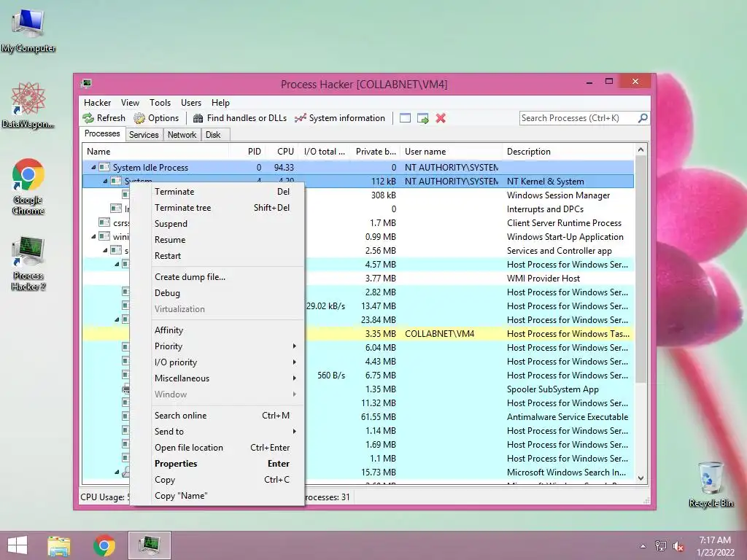Viewport: 747px width, 560px height.
Task: Open the Users menu
Action: click(191, 103)
